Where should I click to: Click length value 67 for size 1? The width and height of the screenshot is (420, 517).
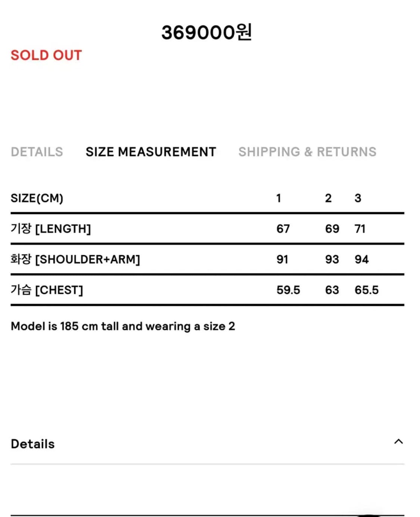pyautogui.click(x=283, y=229)
